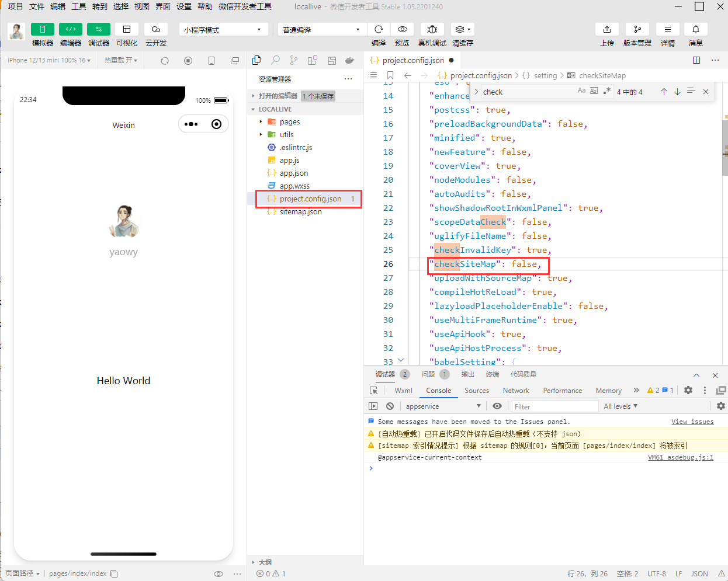Viewport: 728px width, 581px height.
Task: Open the mini program mode dropdown
Action: pos(224,29)
